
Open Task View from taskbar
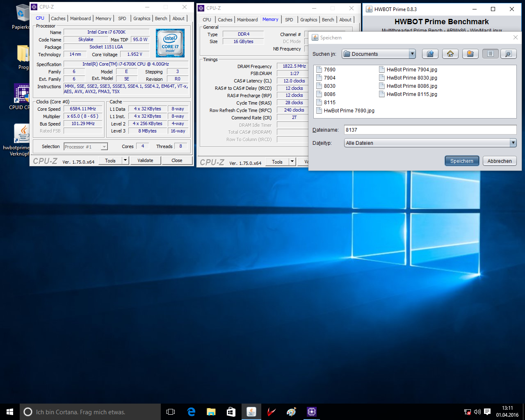[171, 412]
